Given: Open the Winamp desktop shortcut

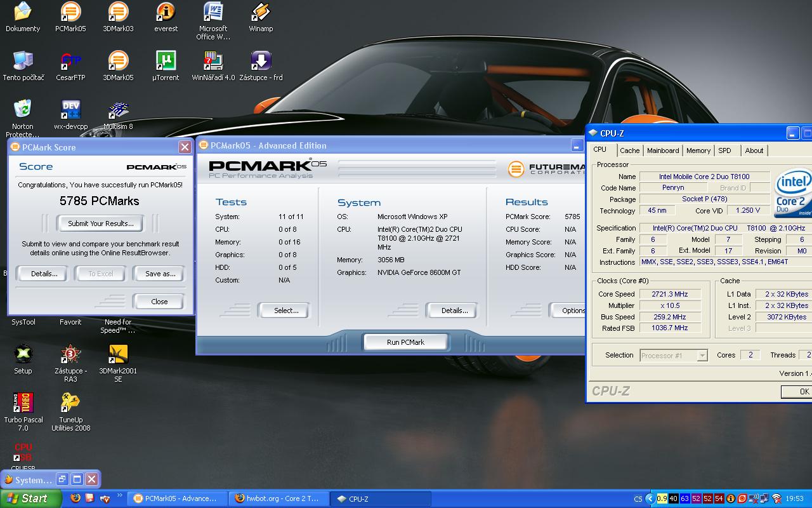Looking at the screenshot, I should coord(261,17).
